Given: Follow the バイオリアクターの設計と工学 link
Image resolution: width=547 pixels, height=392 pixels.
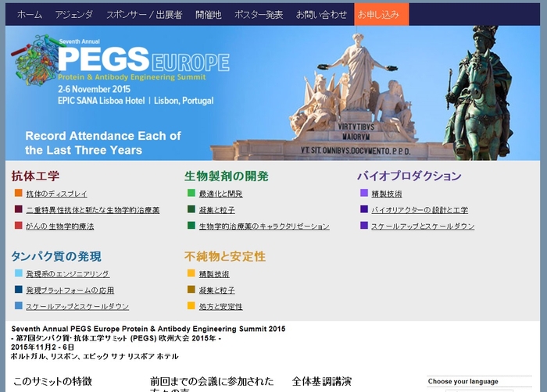Looking at the screenshot, I should pyautogui.click(x=420, y=210).
